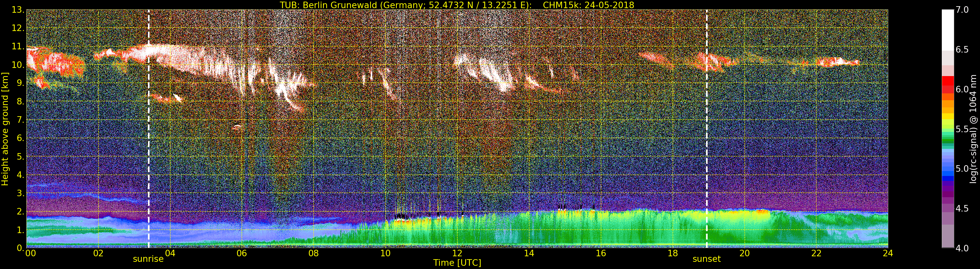
Task: Click the 'sunrise' text label
Action: point(148,259)
